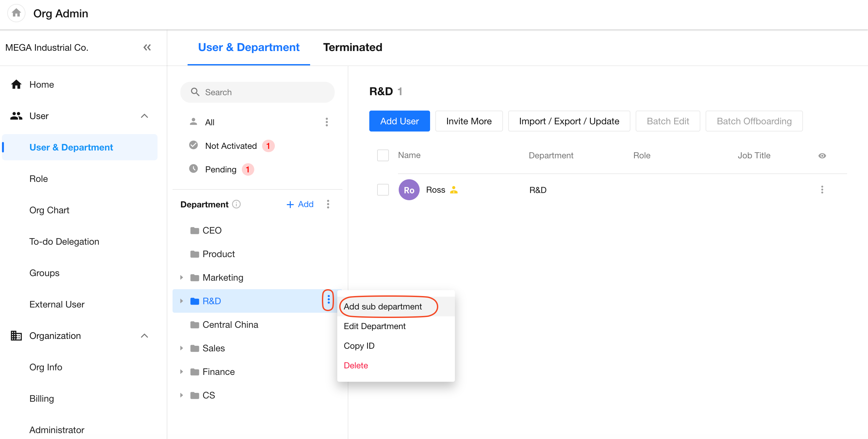Click Ross's purple avatar
The image size is (868, 439).
[x=409, y=190]
